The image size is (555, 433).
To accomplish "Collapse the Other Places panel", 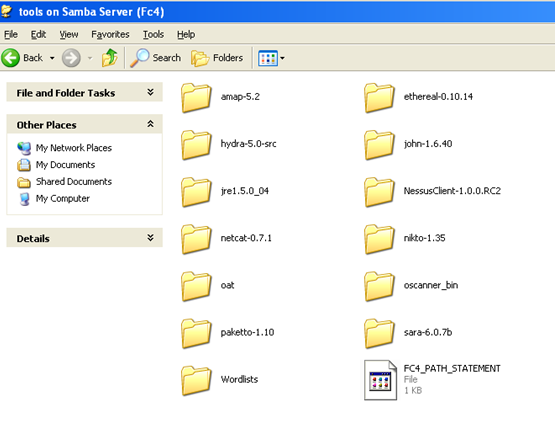I will (150, 124).
